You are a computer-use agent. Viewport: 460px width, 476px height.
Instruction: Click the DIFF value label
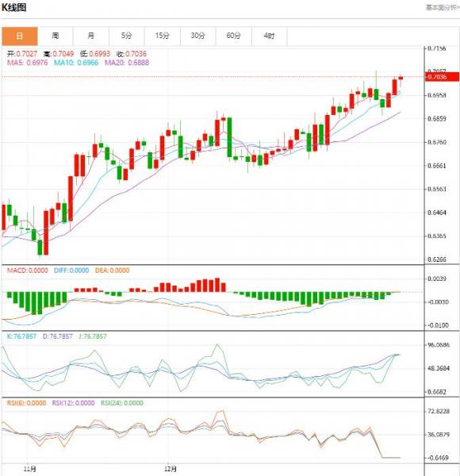(71, 271)
